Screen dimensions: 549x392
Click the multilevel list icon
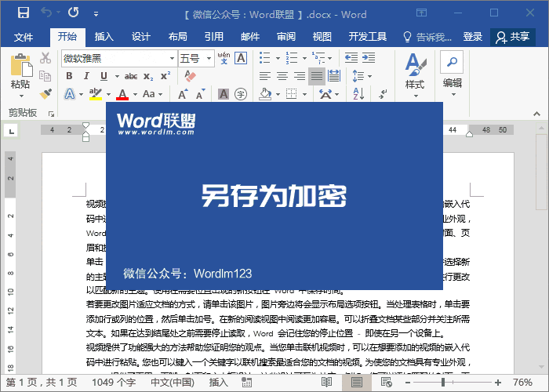coord(318,58)
